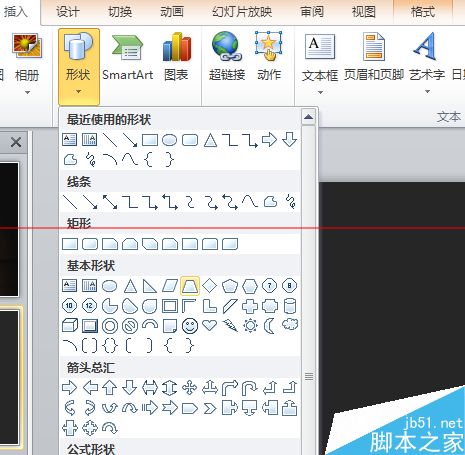Go to the 动画 animations tab
This screenshot has height=455, width=465.
tap(172, 12)
